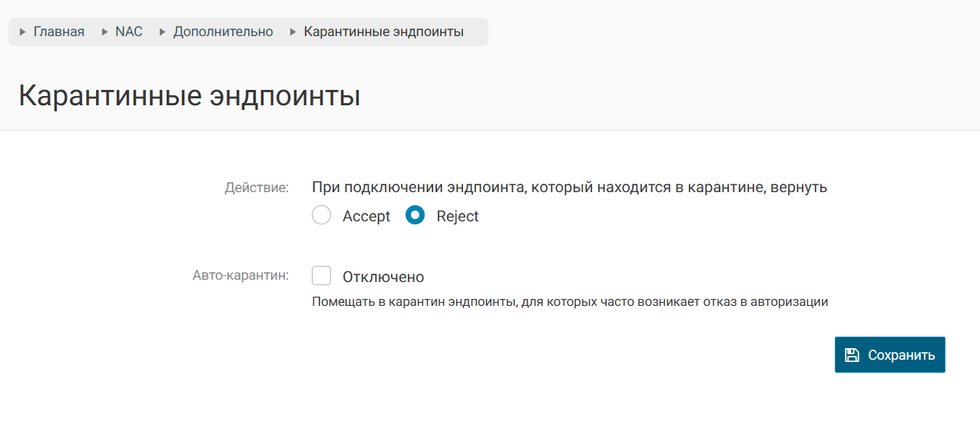980x445 pixels.
Task: Click the Действие field label
Action: pyautogui.click(x=257, y=187)
